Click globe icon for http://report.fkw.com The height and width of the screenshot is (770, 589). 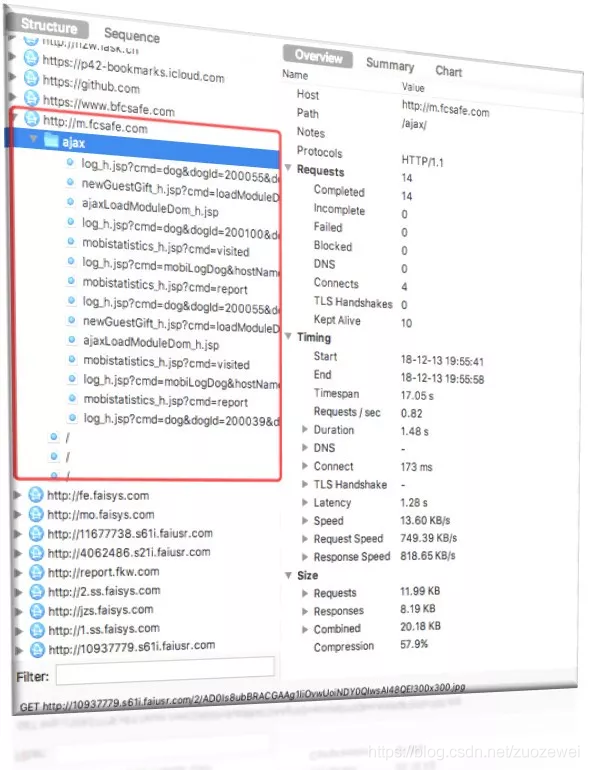(x=36, y=572)
